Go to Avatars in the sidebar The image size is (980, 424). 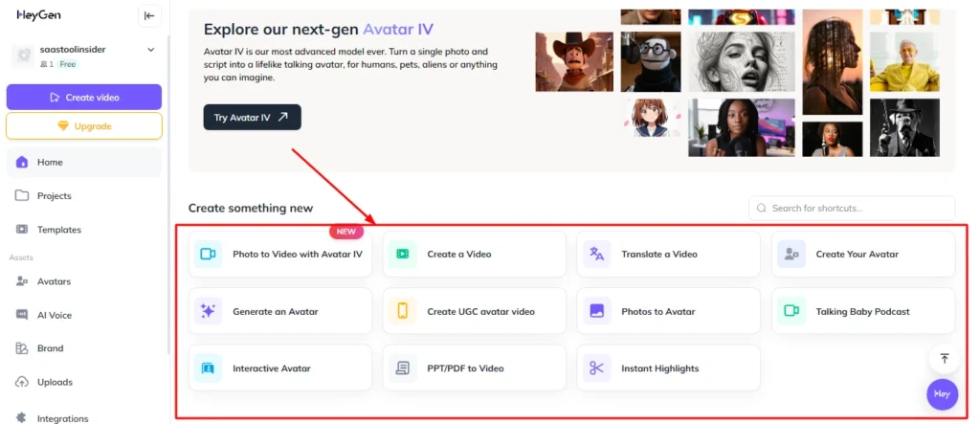click(84, 281)
